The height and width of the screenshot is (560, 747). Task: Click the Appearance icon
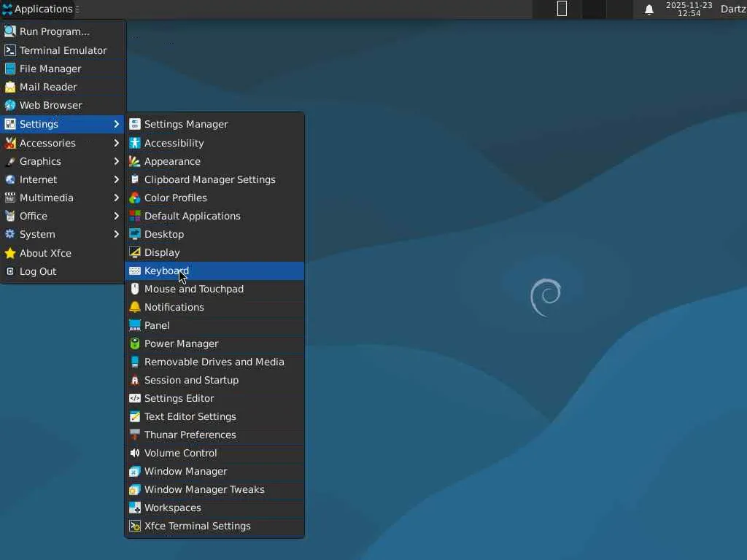click(x=135, y=161)
